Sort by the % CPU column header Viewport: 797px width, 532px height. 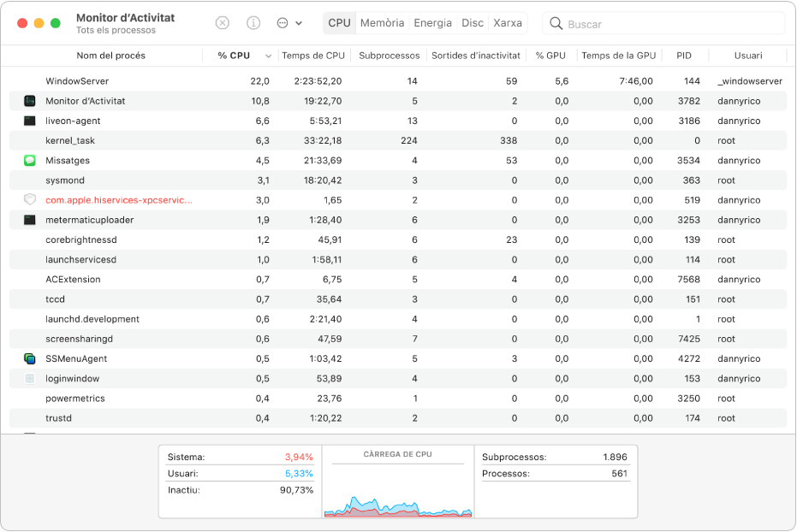coord(234,56)
